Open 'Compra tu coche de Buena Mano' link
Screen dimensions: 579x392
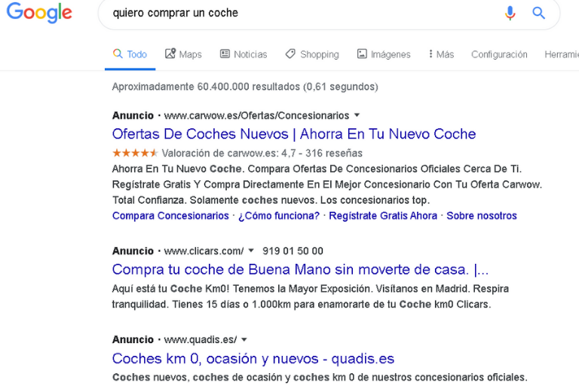(x=300, y=269)
